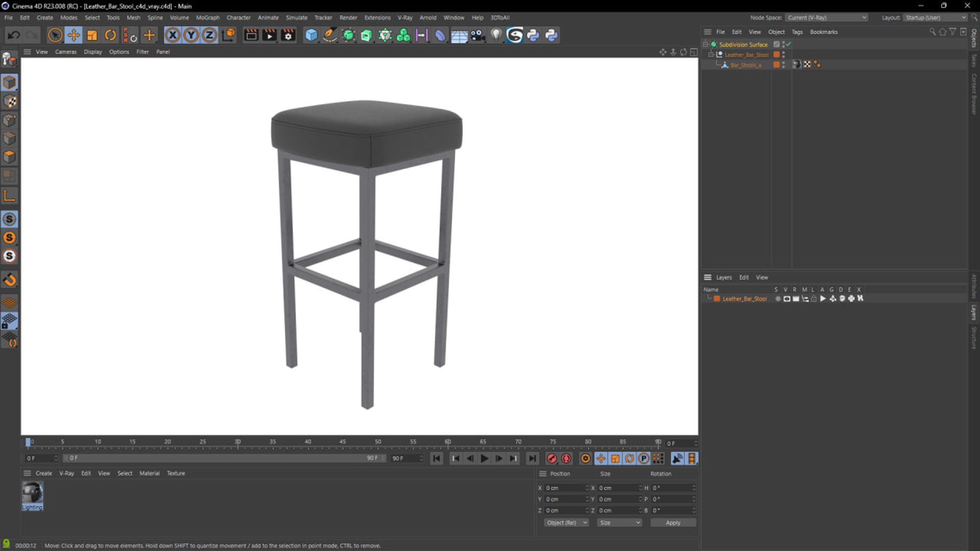980x551 pixels.
Task: Open search in Object Manager
Action: (x=933, y=32)
